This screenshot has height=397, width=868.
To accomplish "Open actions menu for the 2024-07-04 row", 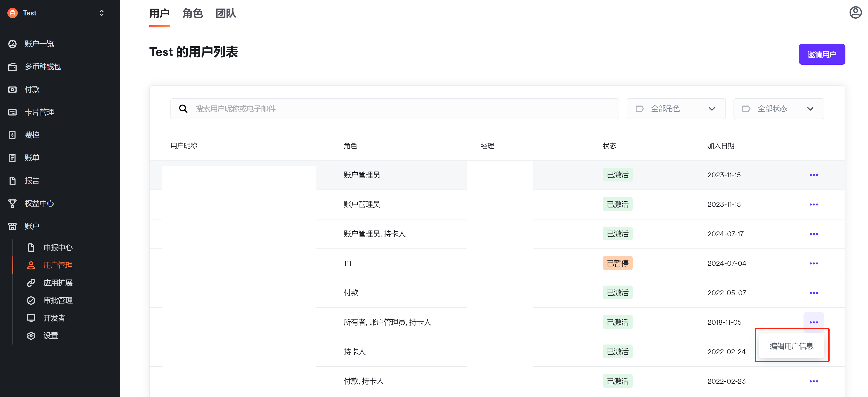I will tap(813, 263).
